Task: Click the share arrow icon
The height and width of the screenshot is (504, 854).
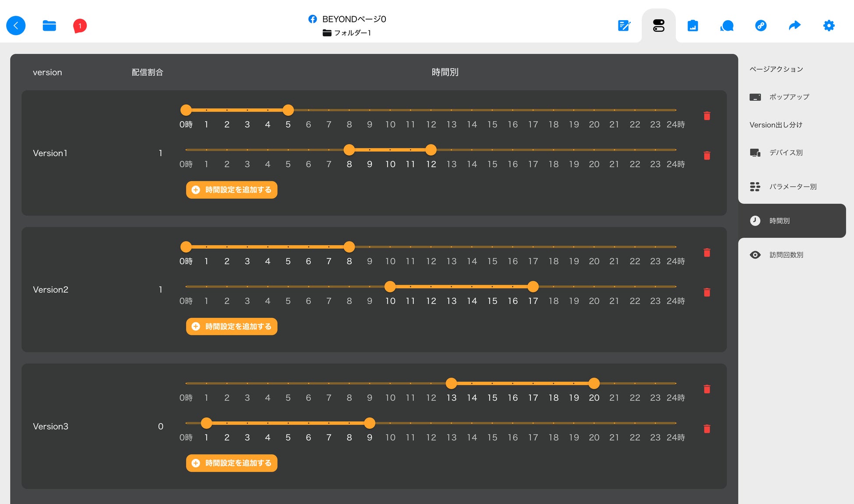Action: 794,25
